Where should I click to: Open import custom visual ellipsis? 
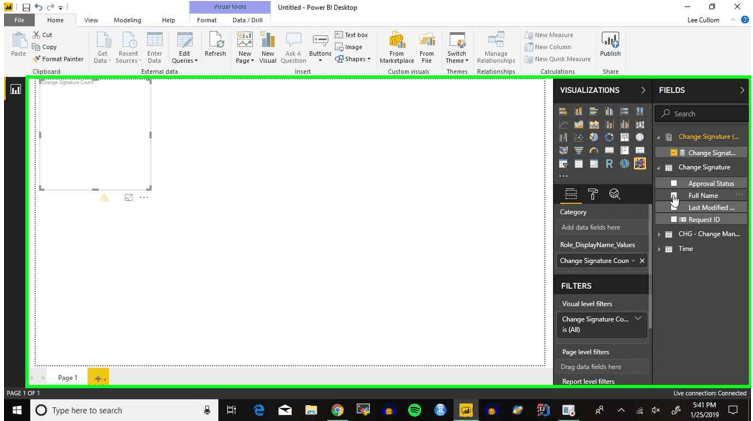[563, 176]
